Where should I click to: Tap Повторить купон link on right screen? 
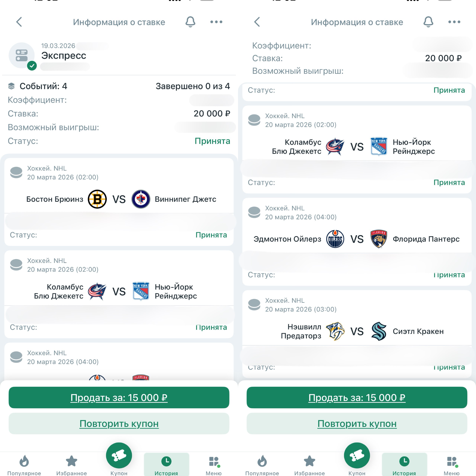pos(357,424)
